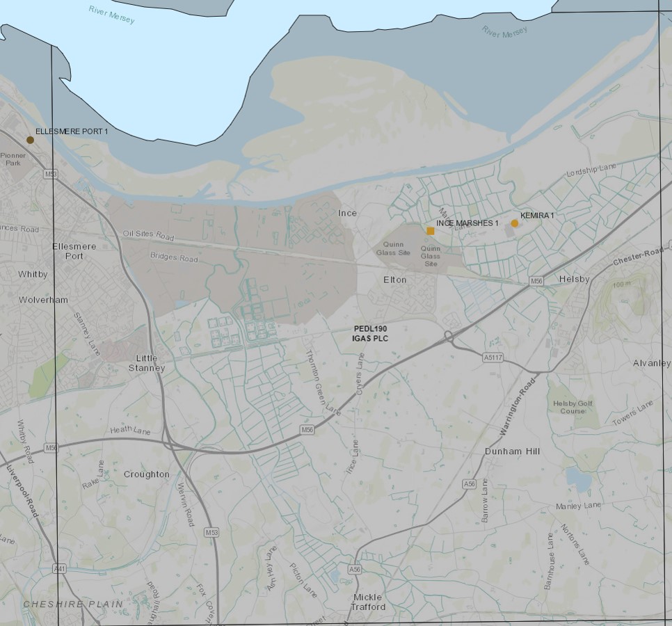Click the Kemira 1 orange circle marker

(515, 223)
